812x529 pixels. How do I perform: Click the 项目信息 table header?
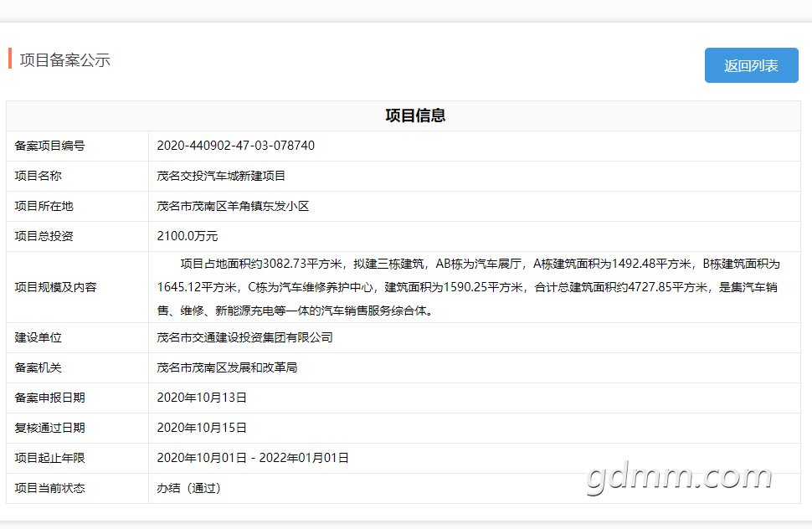(415, 116)
